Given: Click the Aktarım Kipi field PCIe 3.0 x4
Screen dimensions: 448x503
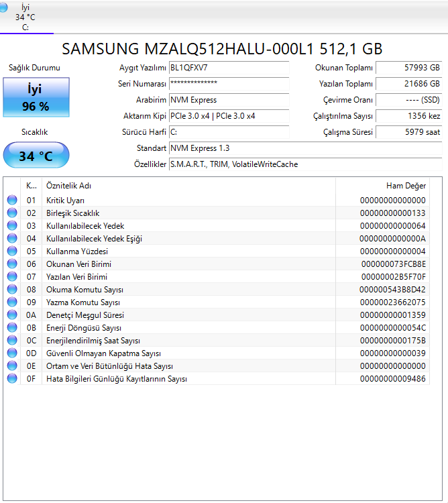Looking at the screenshot, I should point(229,116).
